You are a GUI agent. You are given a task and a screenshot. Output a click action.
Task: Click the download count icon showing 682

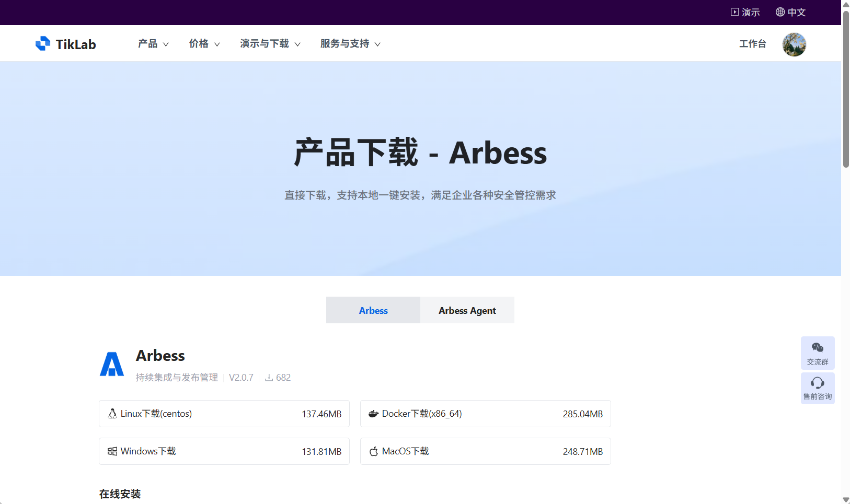click(269, 377)
